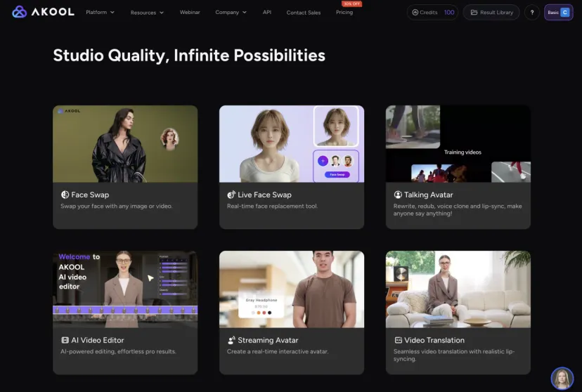
Task: Click the Video Translation title icon
Action: tap(399, 340)
